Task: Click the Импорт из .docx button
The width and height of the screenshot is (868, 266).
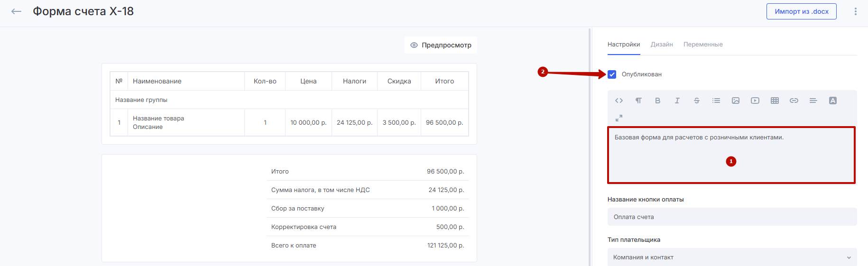Action: (802, 11)
